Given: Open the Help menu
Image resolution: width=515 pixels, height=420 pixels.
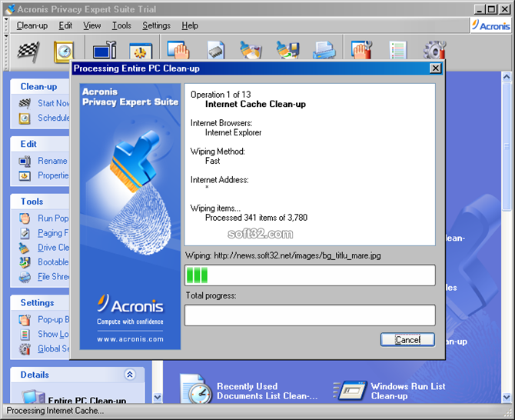Looking at the screenshot, I should point(190,25).
